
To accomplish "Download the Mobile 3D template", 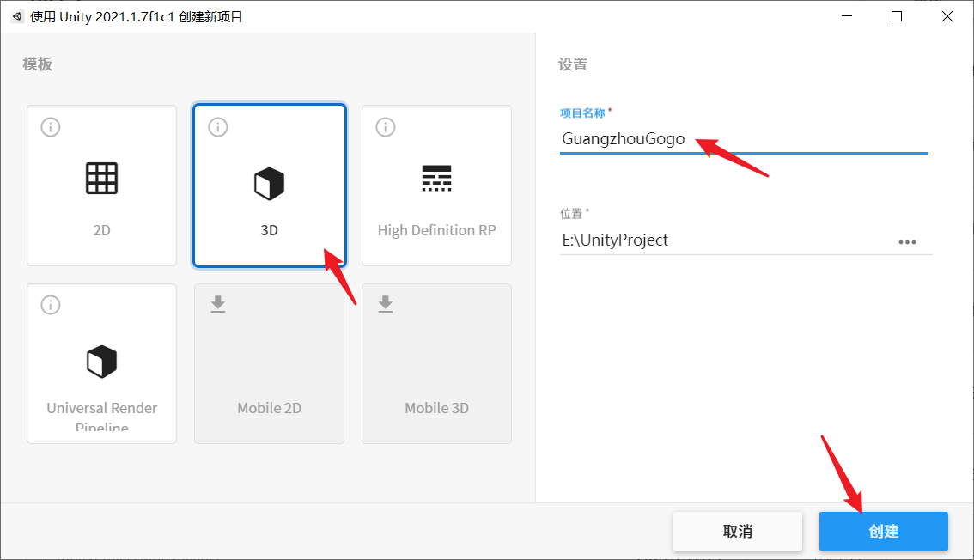I will pos(385,304).
